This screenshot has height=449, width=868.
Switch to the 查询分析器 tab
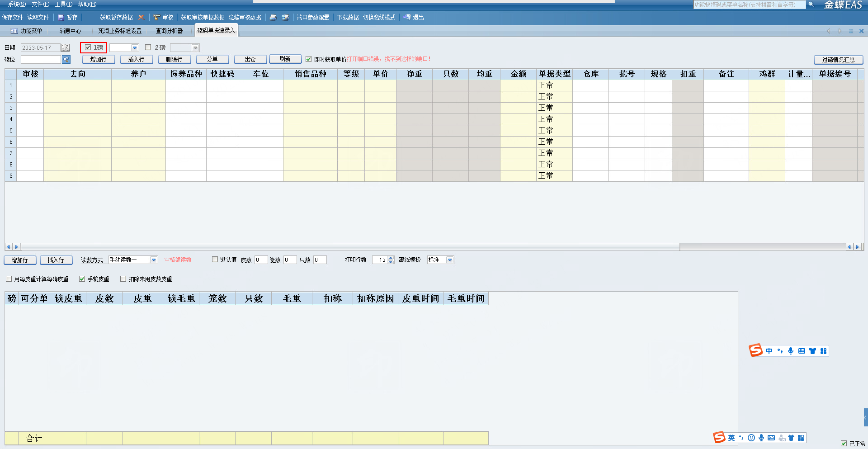pyautogui.click(x=169, y=31)
